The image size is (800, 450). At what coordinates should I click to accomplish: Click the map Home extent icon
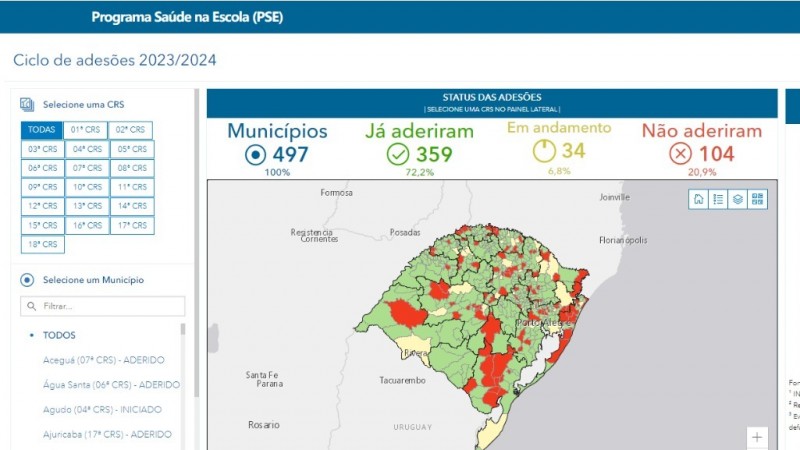(x=699, y=199)
